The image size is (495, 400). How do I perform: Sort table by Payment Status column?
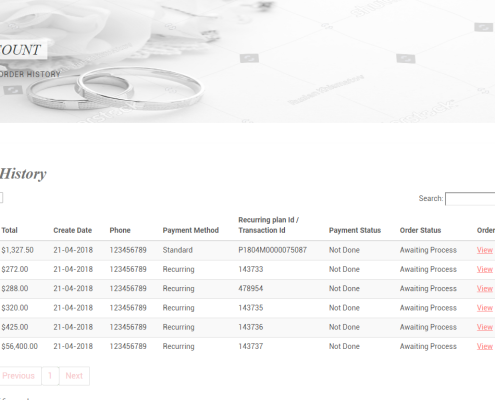point(355,230)
